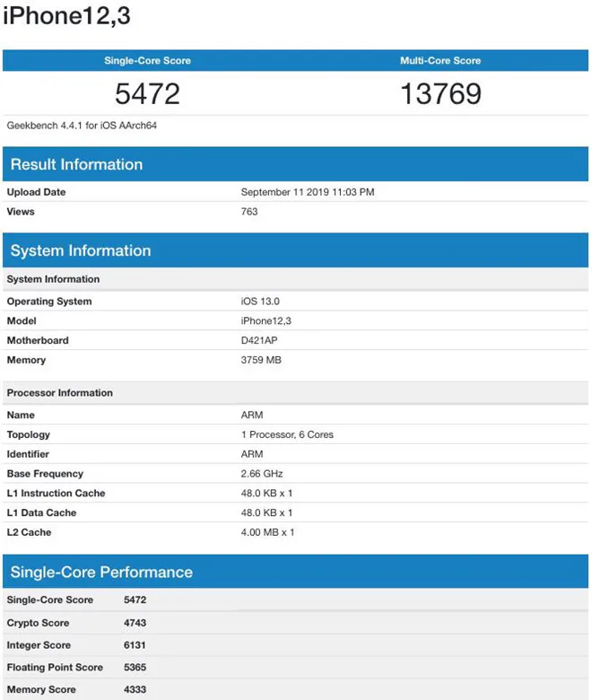592x700 pixels.
Task: Select the Name label
Action: pos(21,416)
